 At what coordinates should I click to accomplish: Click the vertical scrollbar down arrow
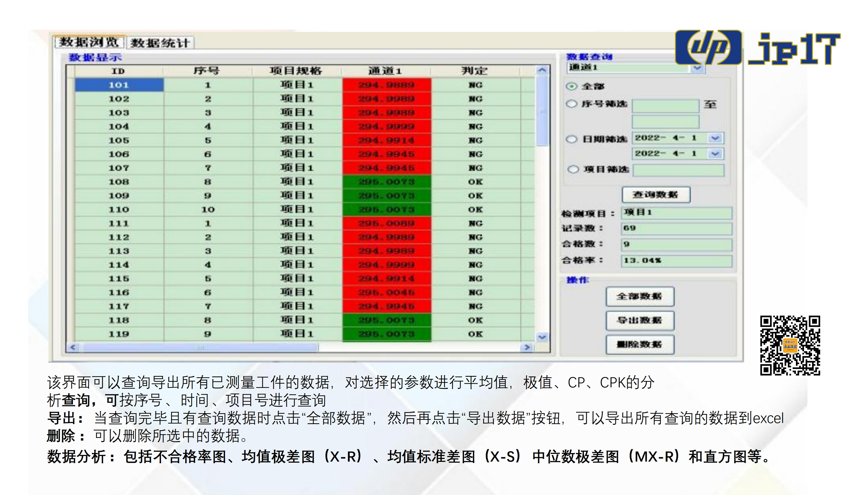[x=542, y=337]
